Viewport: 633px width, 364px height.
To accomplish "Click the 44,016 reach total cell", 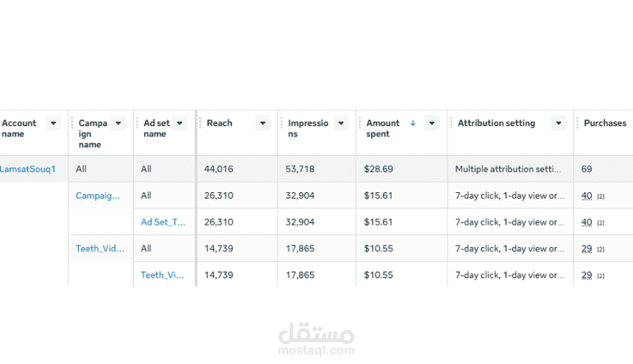I will [218, 169].
